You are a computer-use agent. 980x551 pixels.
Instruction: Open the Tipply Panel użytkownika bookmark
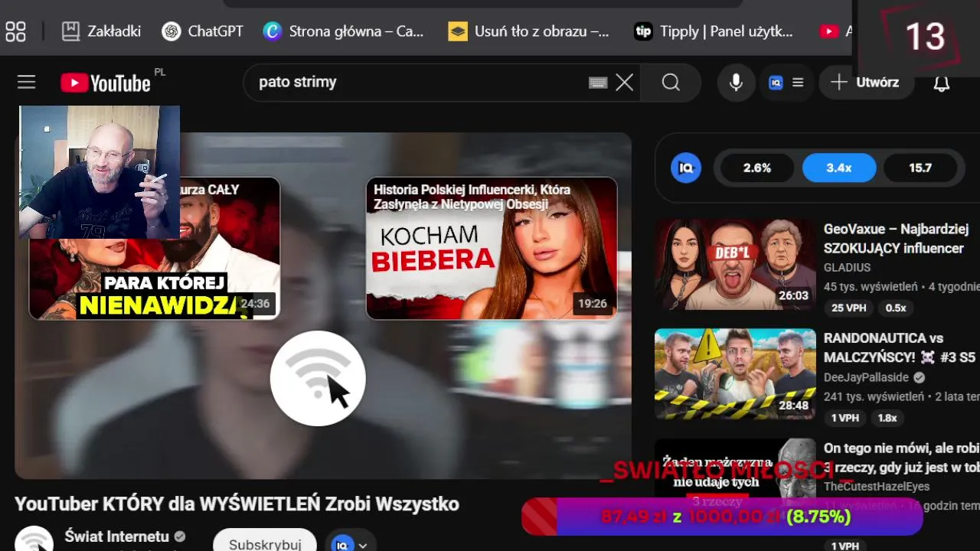[x=714, y=31]
